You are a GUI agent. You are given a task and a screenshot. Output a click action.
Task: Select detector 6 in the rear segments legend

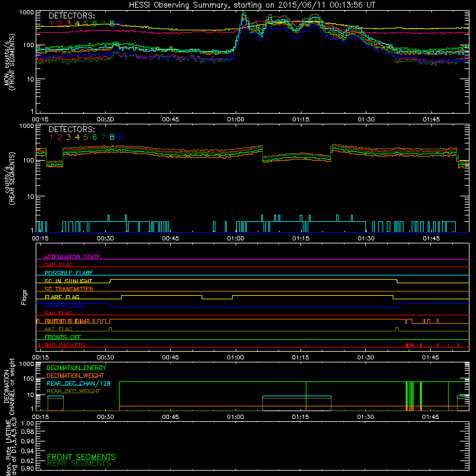click(x=95, y=137)
